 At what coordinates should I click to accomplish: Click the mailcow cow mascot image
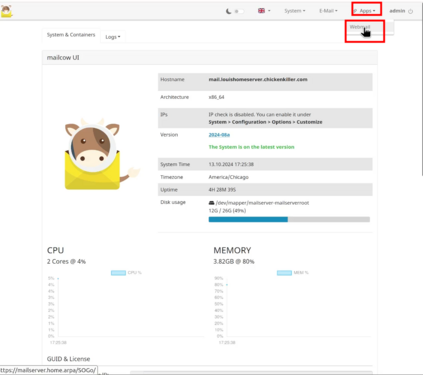tap(100, 154)
